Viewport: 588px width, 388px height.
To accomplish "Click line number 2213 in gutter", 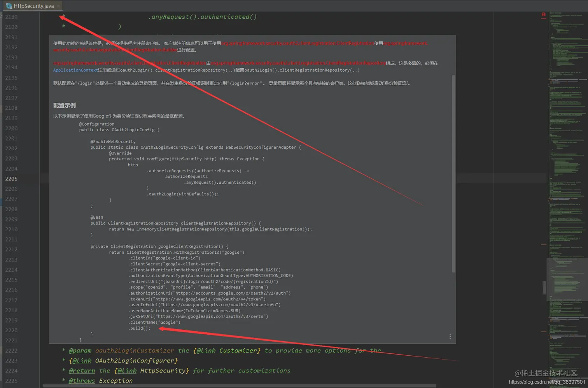I will point(11,260).
